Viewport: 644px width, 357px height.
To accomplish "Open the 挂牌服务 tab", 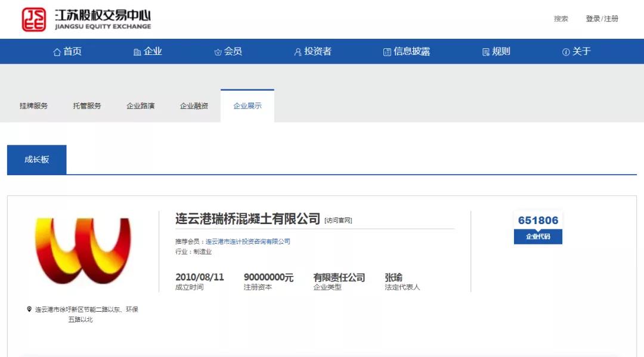I will [33, 105].
